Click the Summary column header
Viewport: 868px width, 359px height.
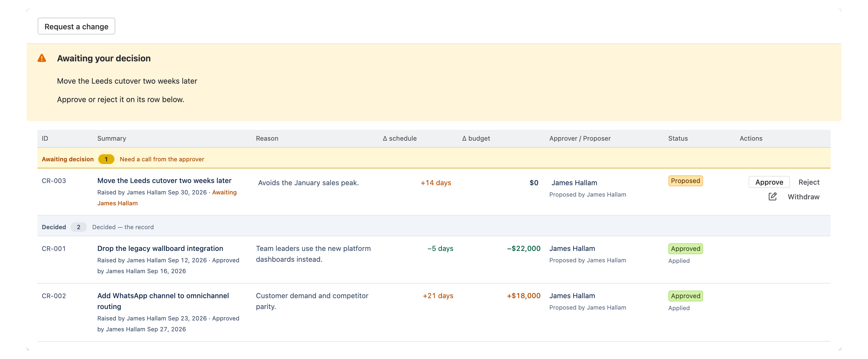coord(111,138)
